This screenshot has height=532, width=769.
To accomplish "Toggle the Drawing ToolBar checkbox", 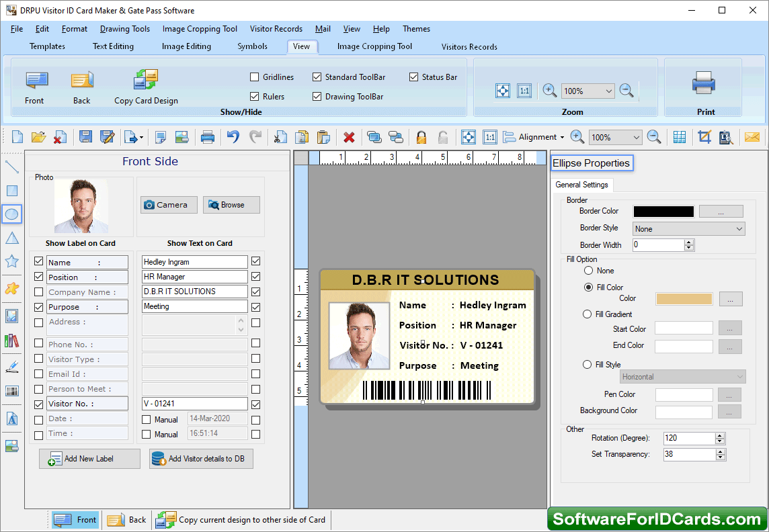I will [317, 97].
